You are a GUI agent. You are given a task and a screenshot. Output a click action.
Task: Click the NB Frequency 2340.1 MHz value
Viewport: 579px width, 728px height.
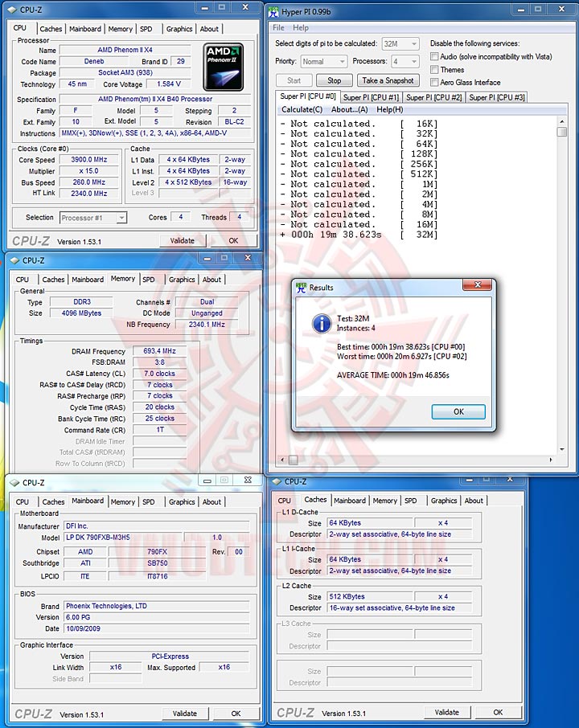click(x=207, y=325)
